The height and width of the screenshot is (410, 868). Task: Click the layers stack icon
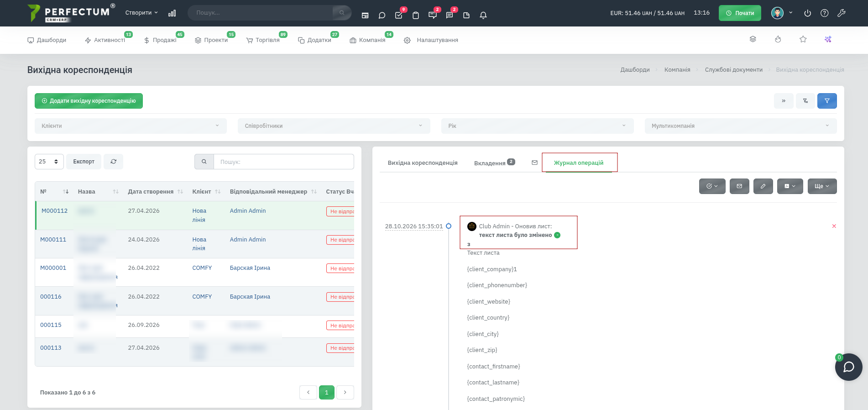[753, 39]
